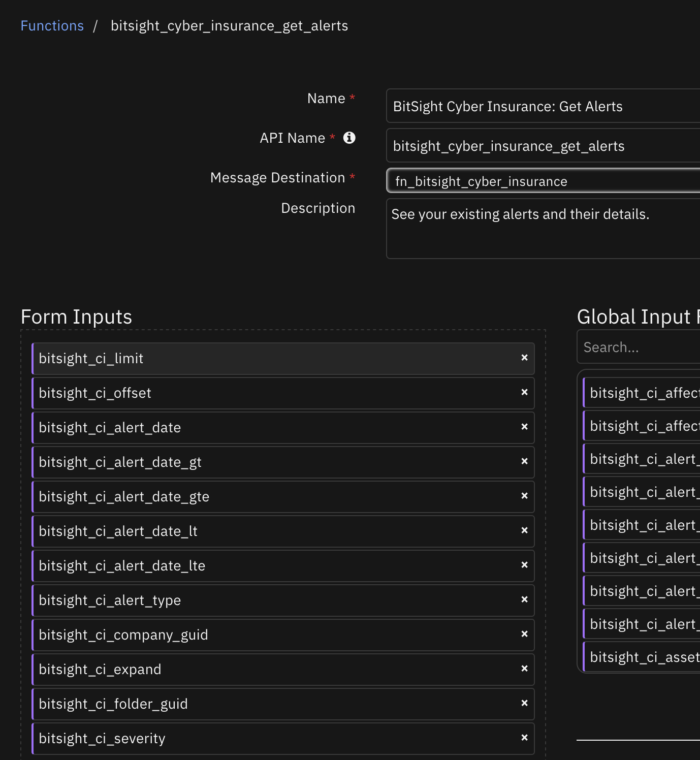Select bitsight_ci_asset global input field
Screen dimensions: 700x760
642,657
